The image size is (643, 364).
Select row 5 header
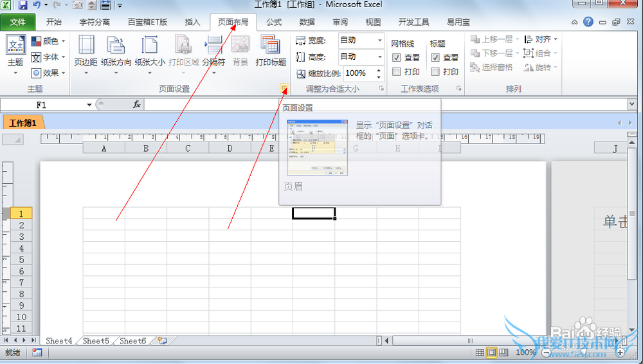(21, 260)
